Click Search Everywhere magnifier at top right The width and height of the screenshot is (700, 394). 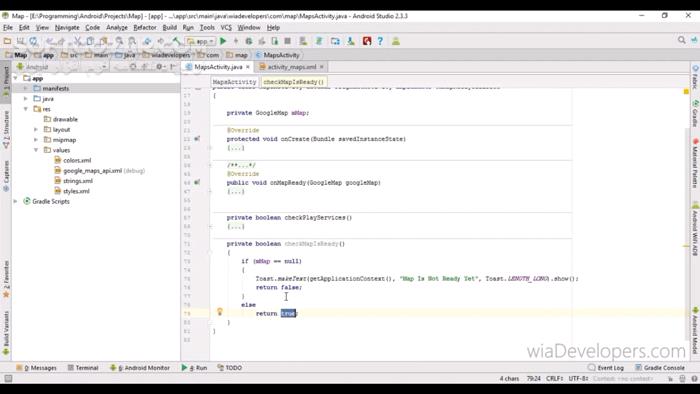[x=681, y=40]
